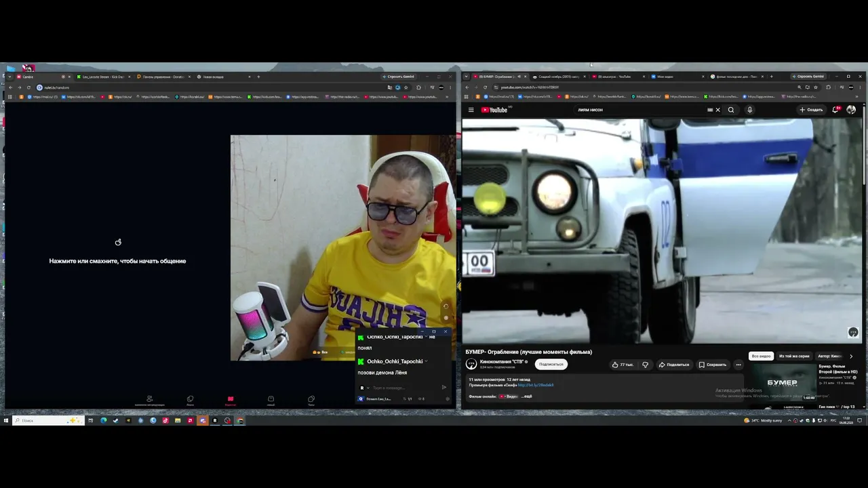The image size is (868, 488).
Task: Select the 'Все видео' filter chip
Action: coord(761,356)
